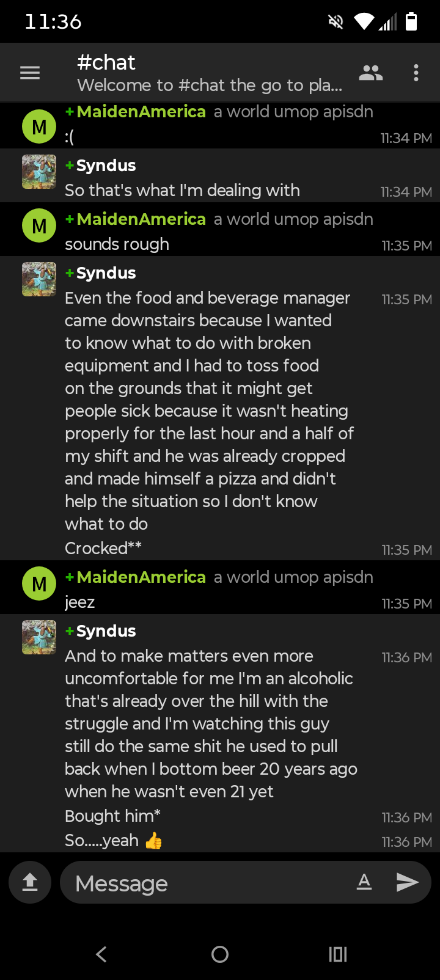Send the message with arrow icon

coord(407,882)
